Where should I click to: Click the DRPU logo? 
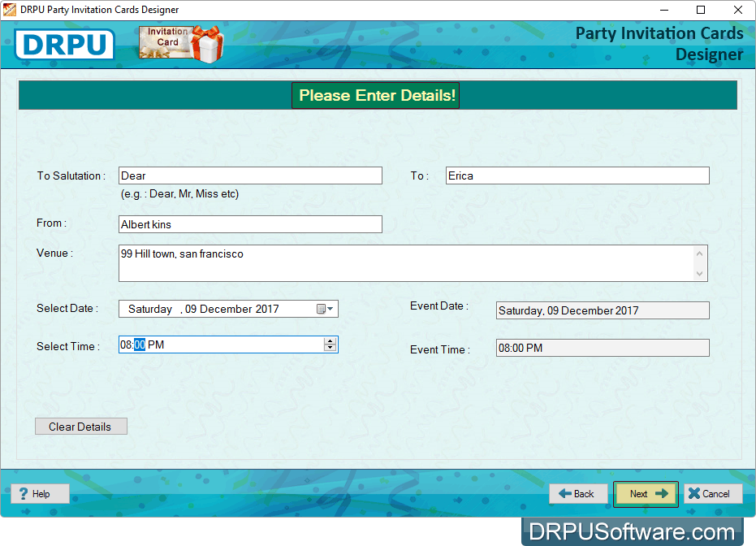pyautogui.click(x=64, y=45)
